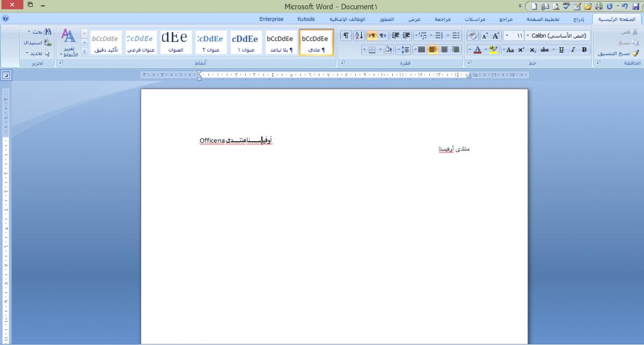Open the Mailings (مراسلات) tab
Screen dimensions: 644x345
475,19
